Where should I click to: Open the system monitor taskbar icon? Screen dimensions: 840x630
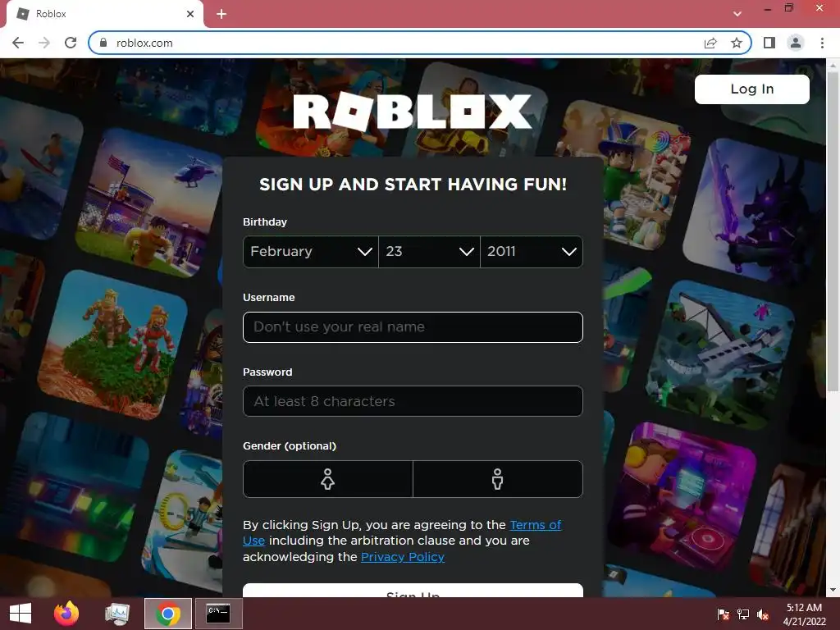tap(117, 614)
